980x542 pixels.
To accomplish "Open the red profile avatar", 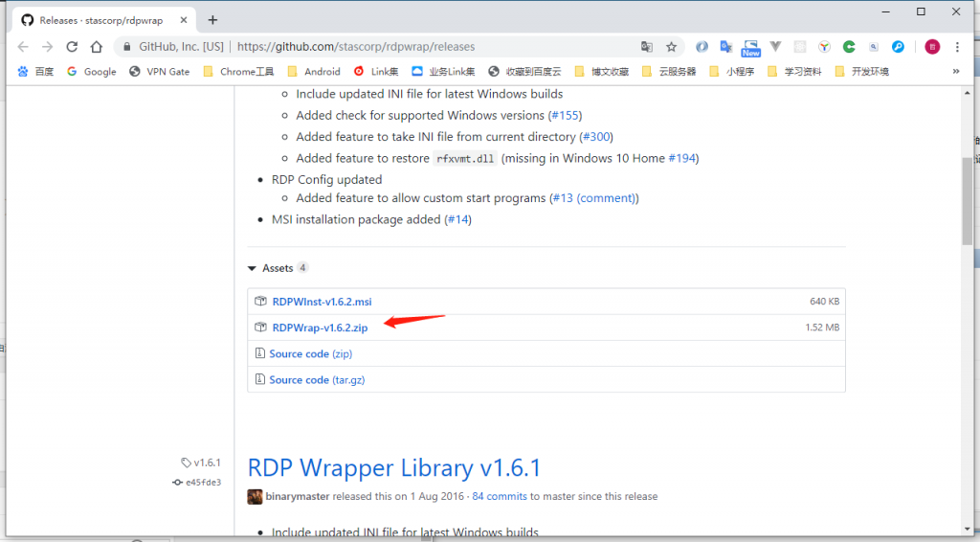I will 932,47.
